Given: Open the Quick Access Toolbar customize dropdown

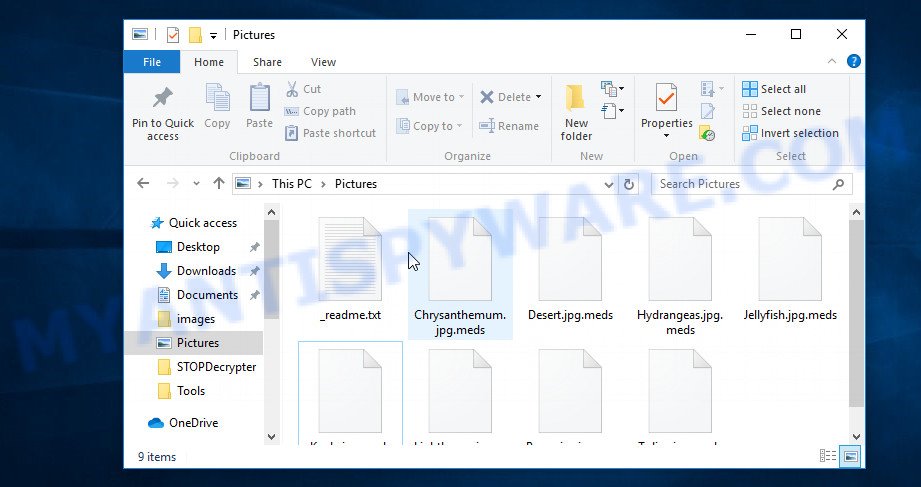Looking at the screenshot, I should [x=213, y=36].
